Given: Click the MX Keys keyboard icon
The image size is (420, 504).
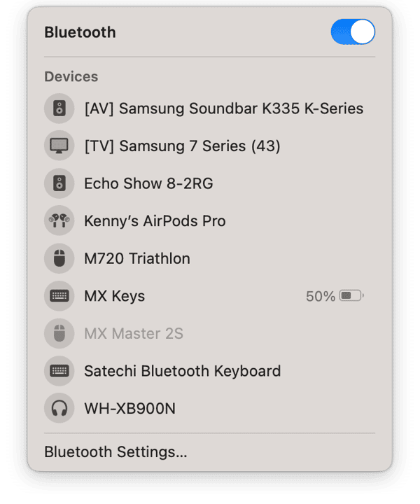Looking at the screenshot, I should coord(59,295).
